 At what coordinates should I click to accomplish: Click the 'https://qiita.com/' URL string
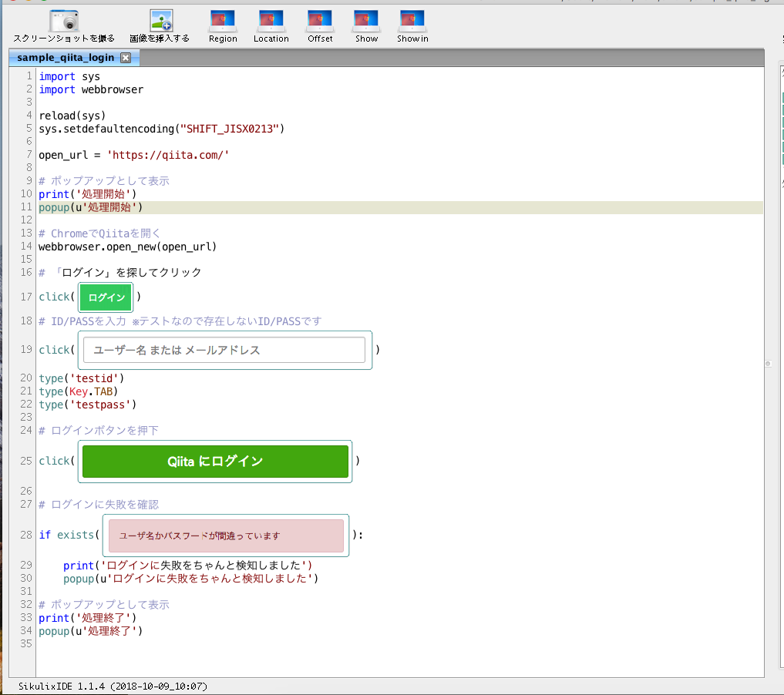pos(168,155)
